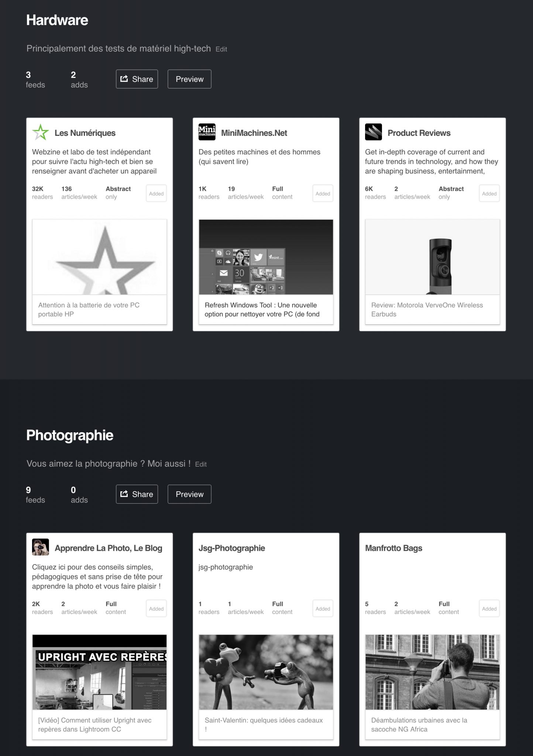Viewport: 533px width, 756px height.
Task: Toggle Added button on Product Reviews
Action: click(x=489, y=193)
